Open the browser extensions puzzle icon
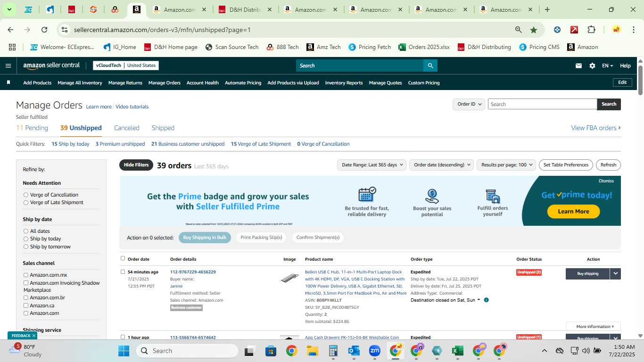The image size is (644, 362). click(591, 30)
